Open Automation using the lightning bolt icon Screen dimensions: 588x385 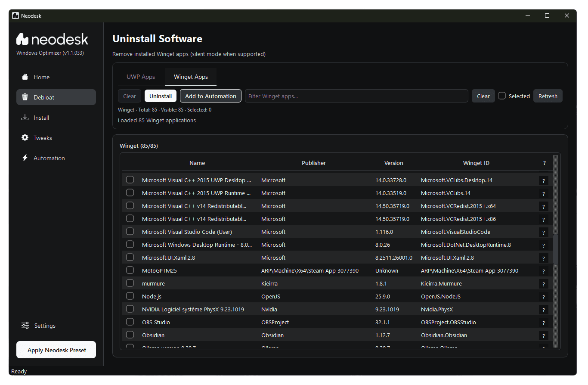25,158
